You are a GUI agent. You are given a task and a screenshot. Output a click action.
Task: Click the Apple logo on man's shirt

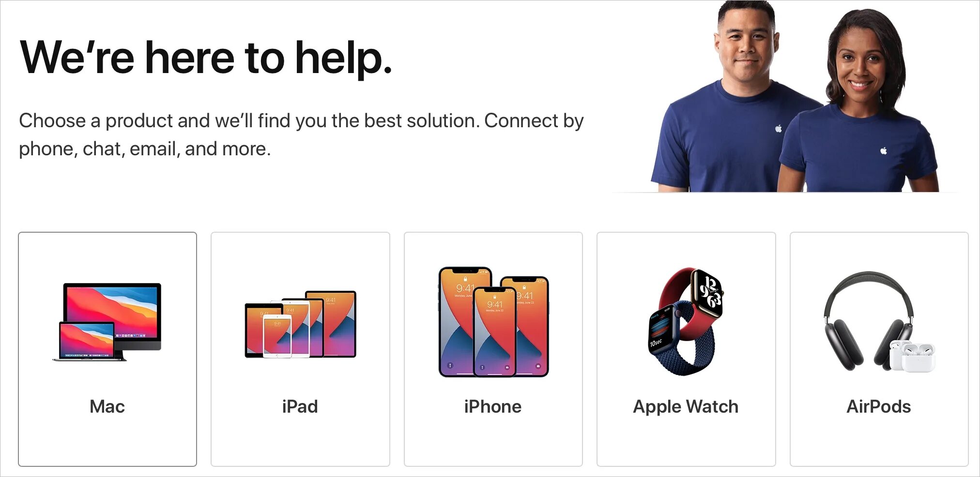779,128
